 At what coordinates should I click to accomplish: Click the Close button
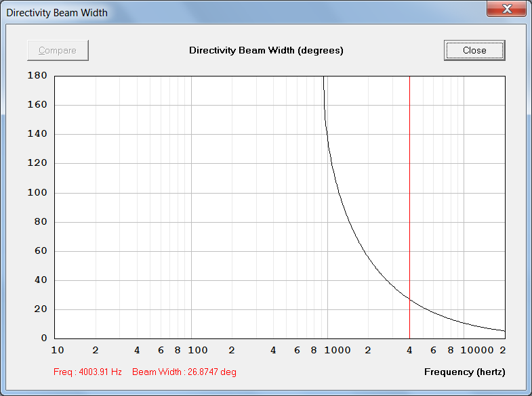pos(474,51)
